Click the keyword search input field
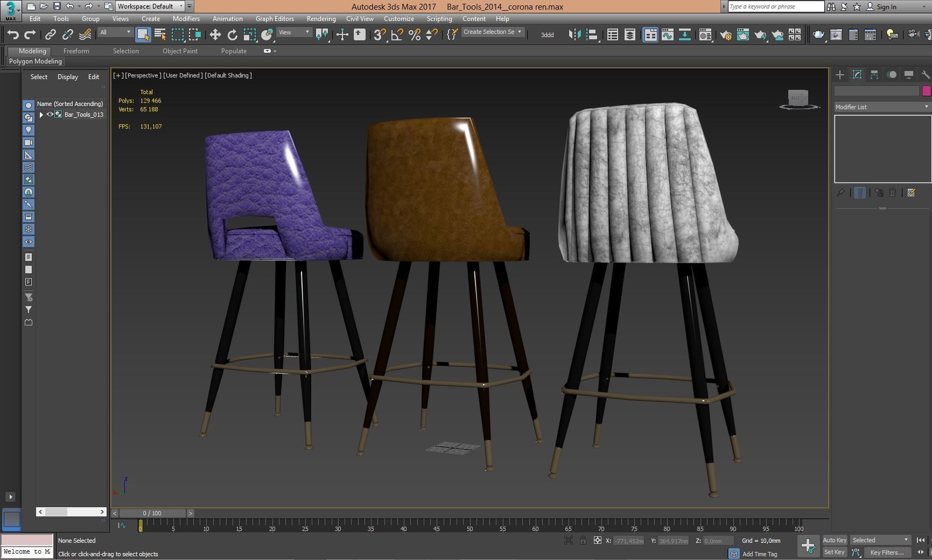Viewport: 932px width, 560px height. 776,6
